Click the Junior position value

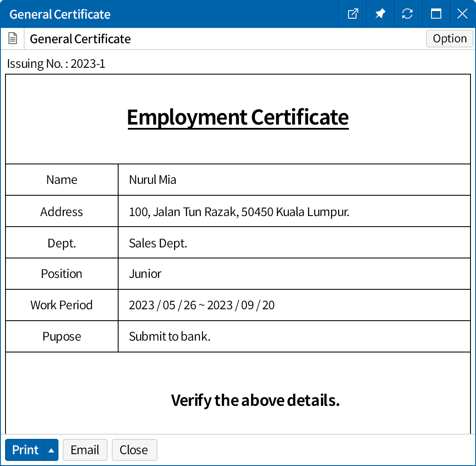point(145,274)
